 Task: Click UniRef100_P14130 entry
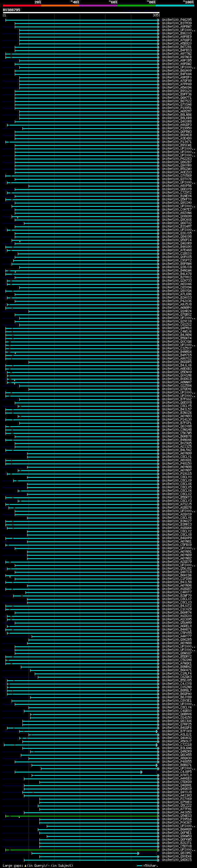[177, 420]
